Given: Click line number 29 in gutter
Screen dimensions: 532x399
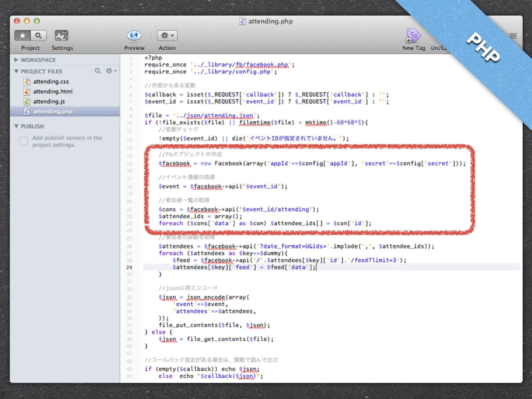Looking at the screenshot, I should coord(129,267).
